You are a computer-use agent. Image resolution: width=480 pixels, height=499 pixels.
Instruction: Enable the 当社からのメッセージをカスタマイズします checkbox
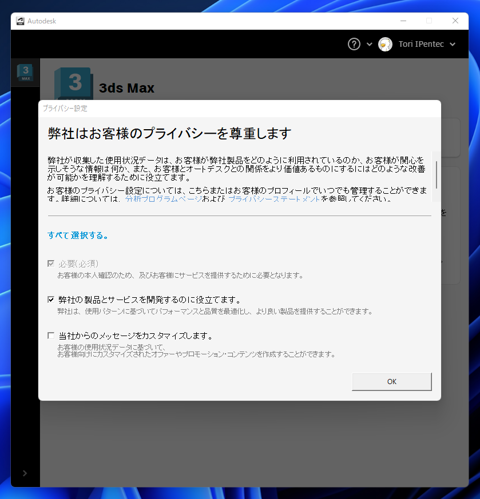(51, 335)
